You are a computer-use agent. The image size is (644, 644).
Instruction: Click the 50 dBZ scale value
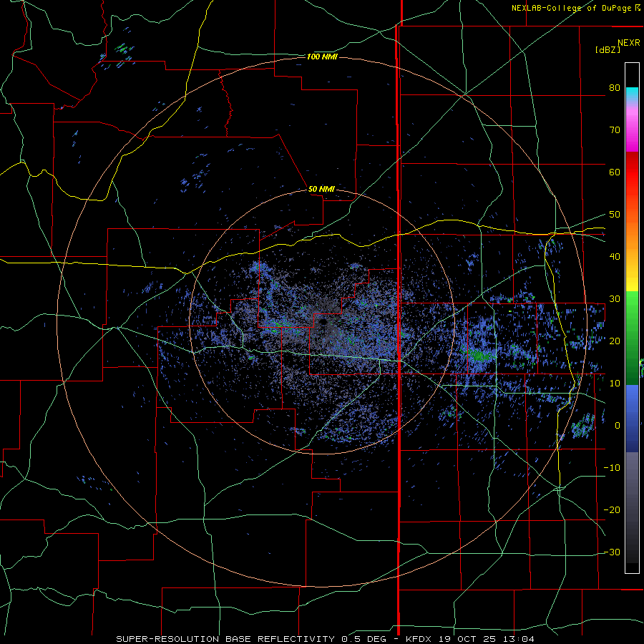coord(615,215)
